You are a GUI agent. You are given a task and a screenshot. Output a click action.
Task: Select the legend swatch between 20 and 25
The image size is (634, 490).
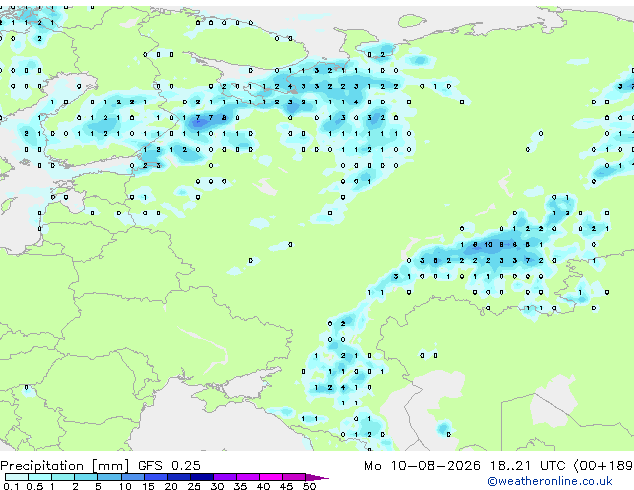179,477
